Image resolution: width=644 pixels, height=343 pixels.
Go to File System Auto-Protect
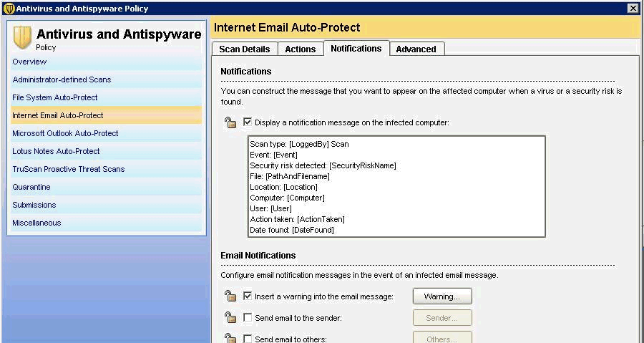click(107, 97)
